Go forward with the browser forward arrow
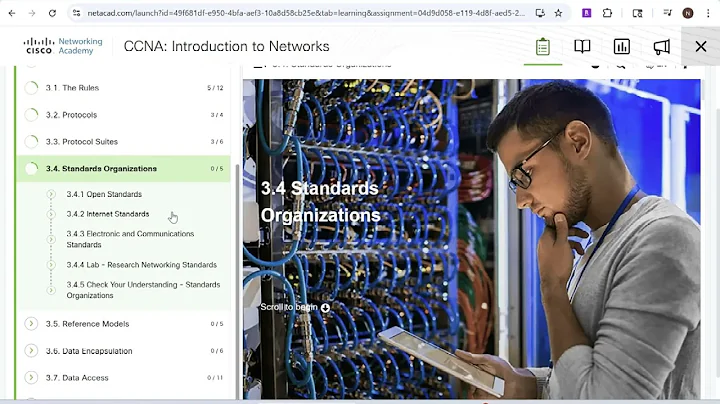The height and width of the screenshot is (404, 720). (32, 13)
